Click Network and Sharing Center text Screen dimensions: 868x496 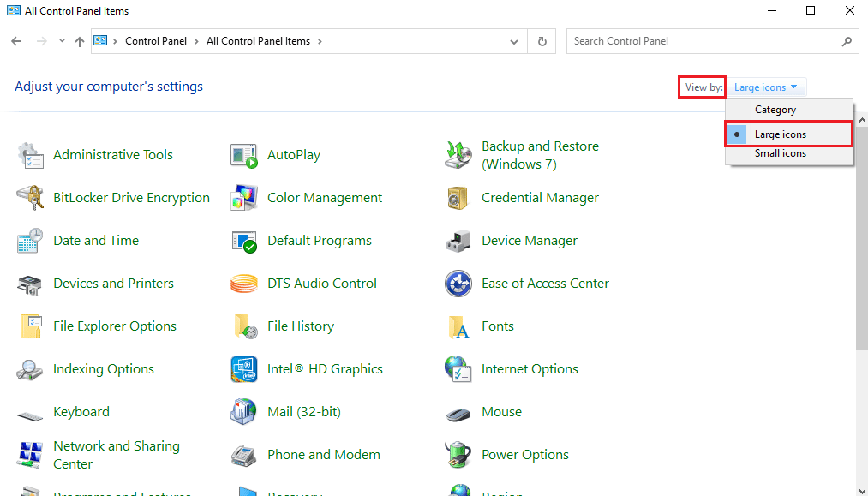pos(117,455)
